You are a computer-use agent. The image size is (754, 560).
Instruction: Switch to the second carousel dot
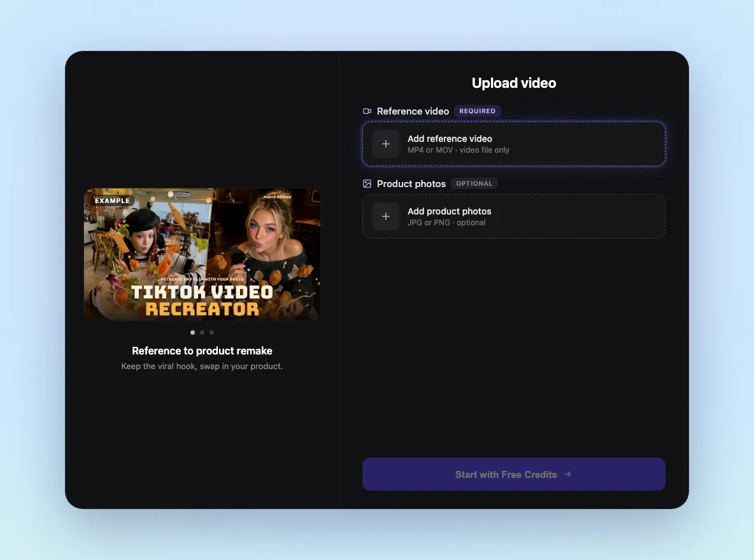point(202,332)
